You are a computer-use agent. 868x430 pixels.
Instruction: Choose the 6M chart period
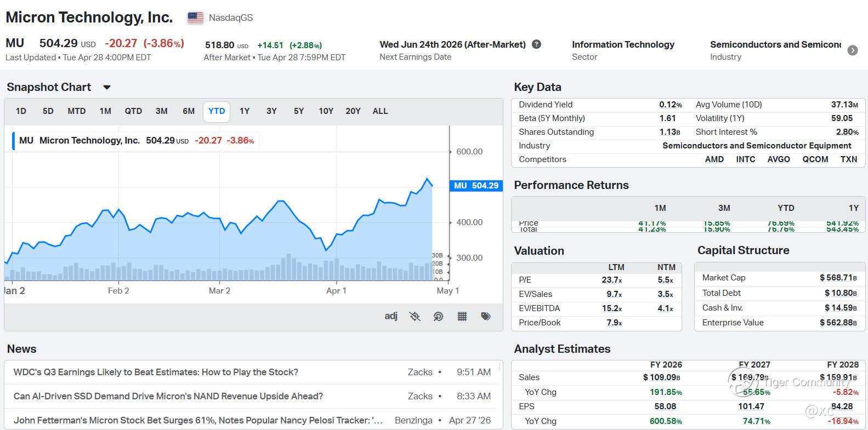(189, 111)
